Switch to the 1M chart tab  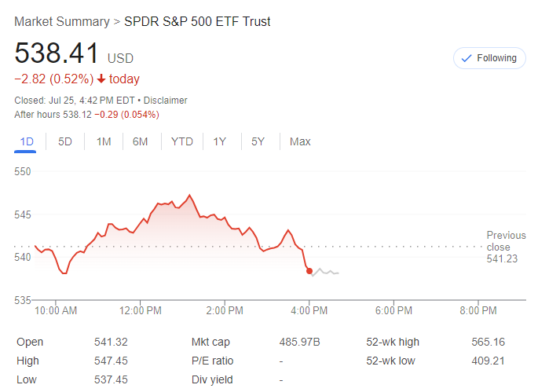tap(104, 141)
